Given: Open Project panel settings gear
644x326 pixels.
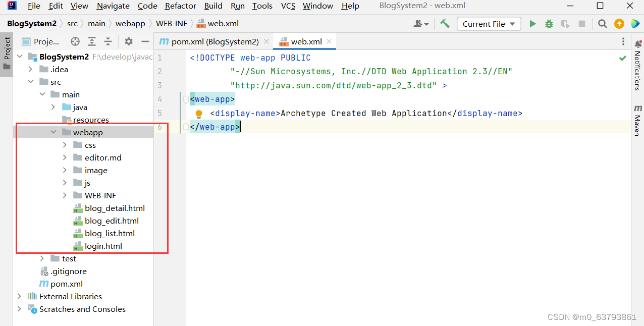Looking at the screenshot, I should coord(129,41).
